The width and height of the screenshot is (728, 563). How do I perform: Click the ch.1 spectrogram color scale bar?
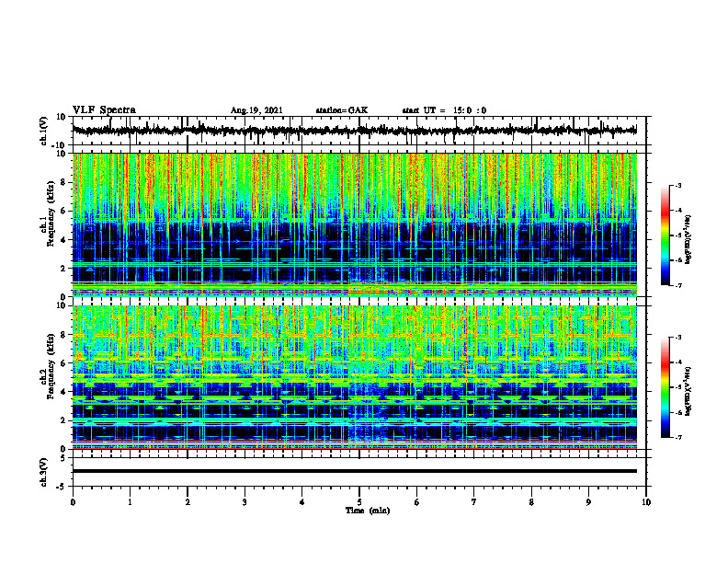point(665,236)
